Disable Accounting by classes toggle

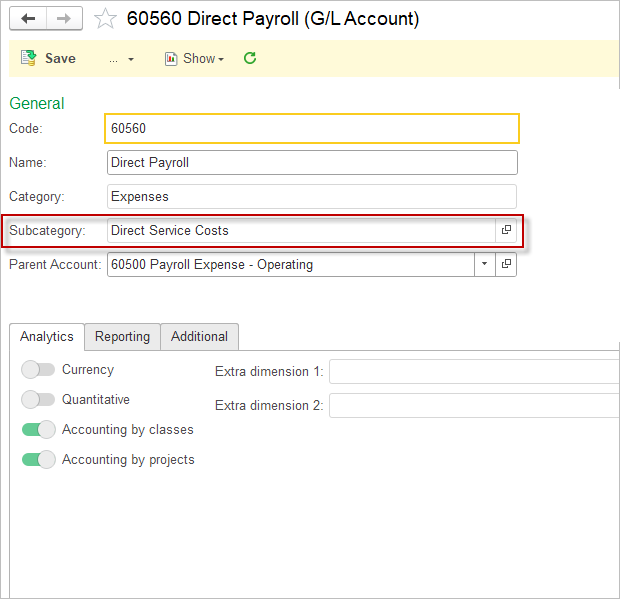(38, 430)
